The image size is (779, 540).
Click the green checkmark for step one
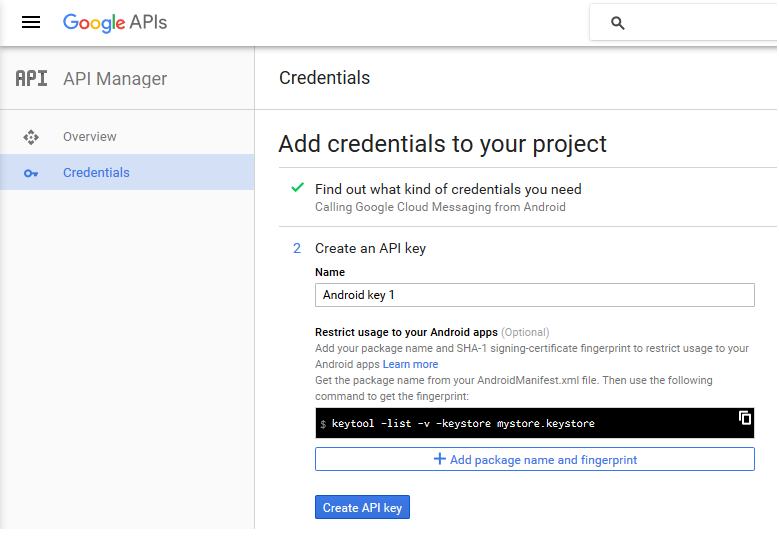point(298,188)
